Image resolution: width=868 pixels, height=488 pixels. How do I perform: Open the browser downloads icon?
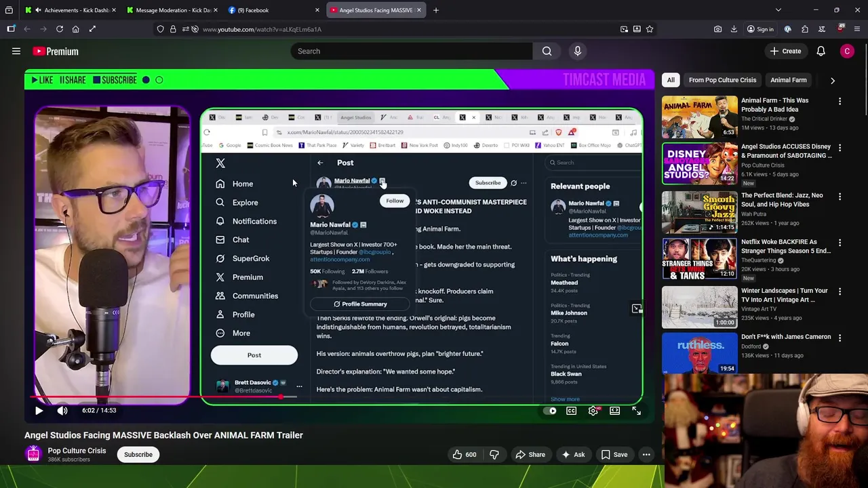[734, 29]
